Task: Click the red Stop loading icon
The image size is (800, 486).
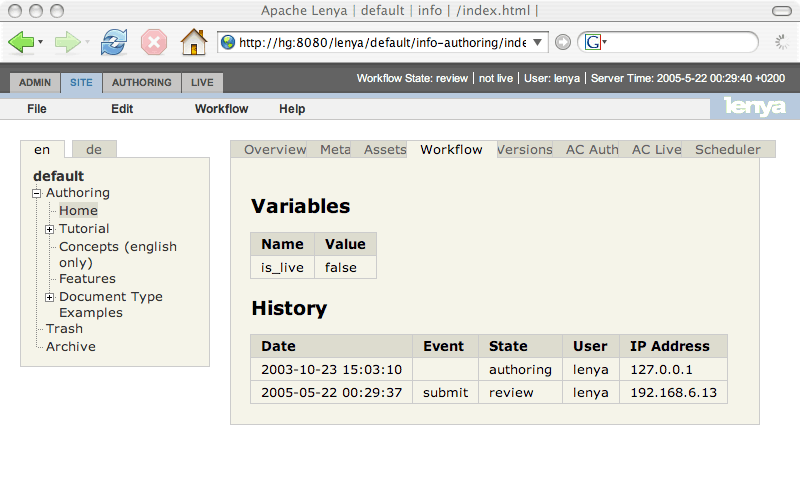Action: (x=153, y=42)
